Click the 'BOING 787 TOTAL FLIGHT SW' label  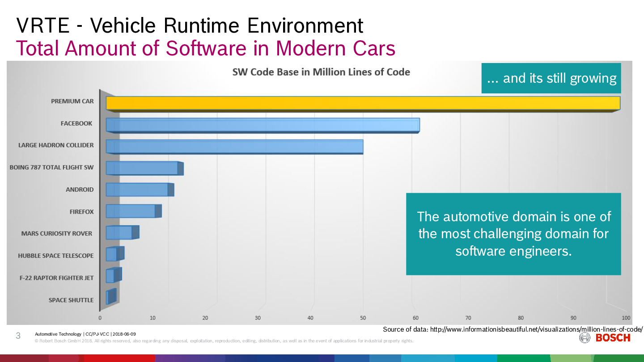(52, 168)
